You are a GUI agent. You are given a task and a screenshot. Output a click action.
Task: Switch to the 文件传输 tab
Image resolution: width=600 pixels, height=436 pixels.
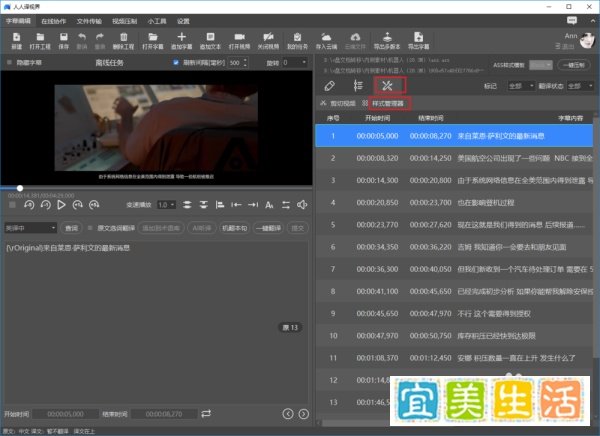(89, 21)
